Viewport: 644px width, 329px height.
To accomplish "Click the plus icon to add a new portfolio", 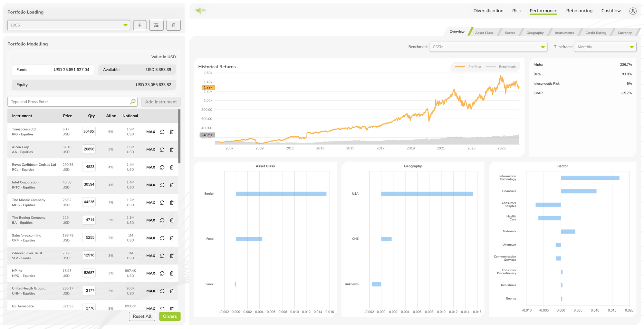I will (x=140, y=25).
